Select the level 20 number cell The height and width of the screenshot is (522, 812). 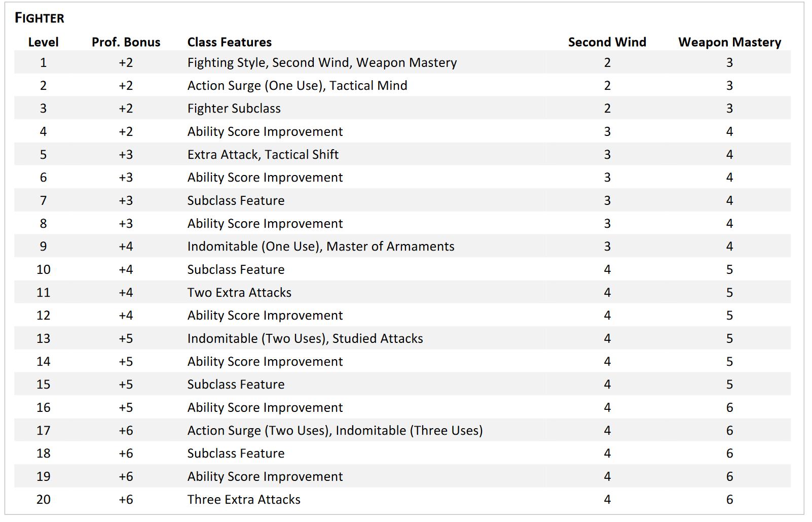(x=43, y=500)
